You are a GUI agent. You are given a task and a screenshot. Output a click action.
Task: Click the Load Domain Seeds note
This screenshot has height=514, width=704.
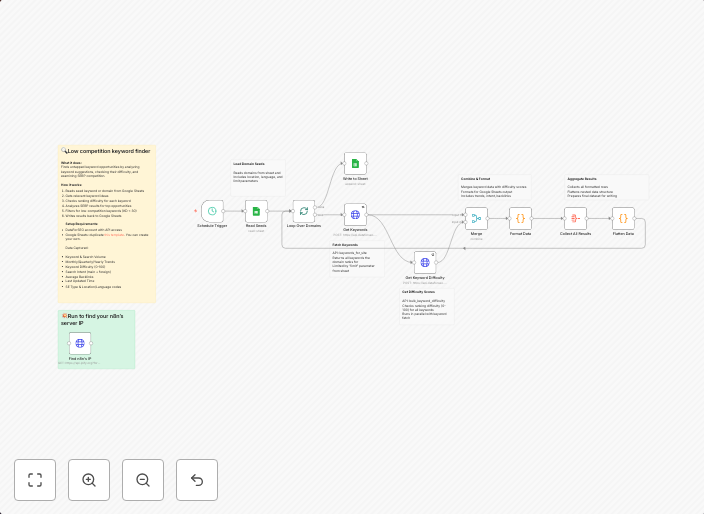pyautogui.click(x=258, y=172)
